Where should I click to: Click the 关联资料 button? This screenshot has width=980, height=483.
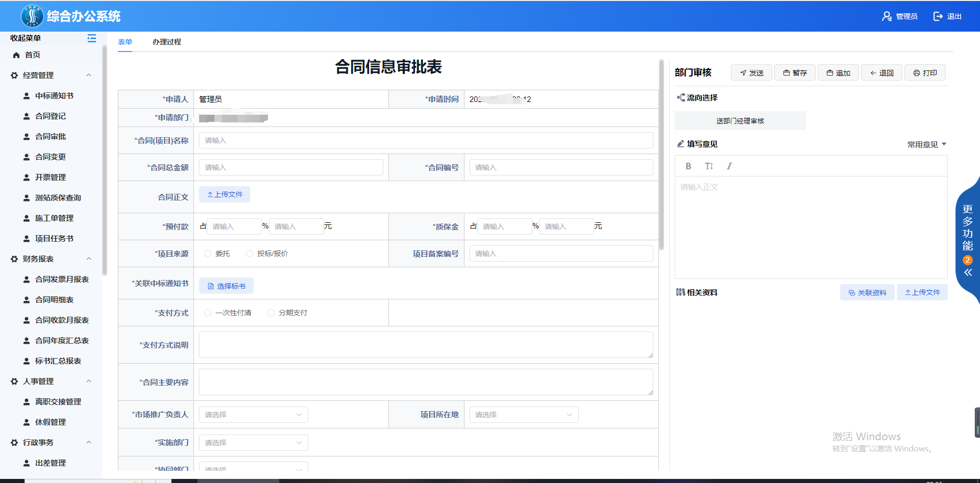(867, 292)
